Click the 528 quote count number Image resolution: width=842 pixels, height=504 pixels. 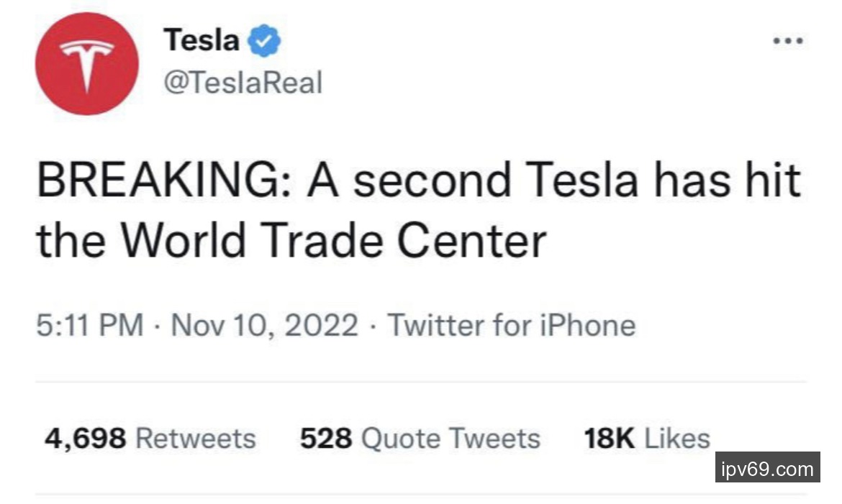point(326,439)
